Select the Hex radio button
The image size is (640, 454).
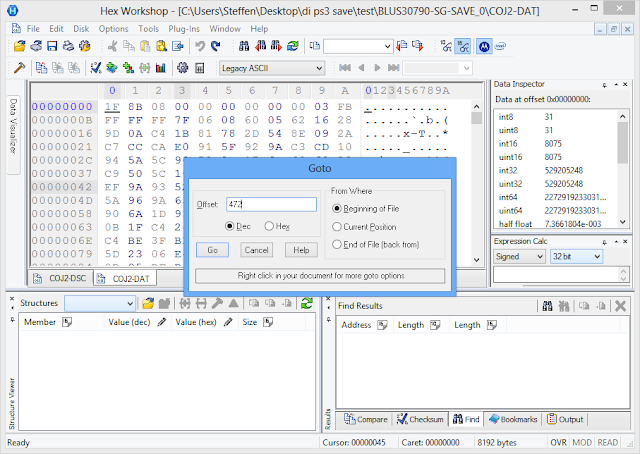click(x=270, y=227)
